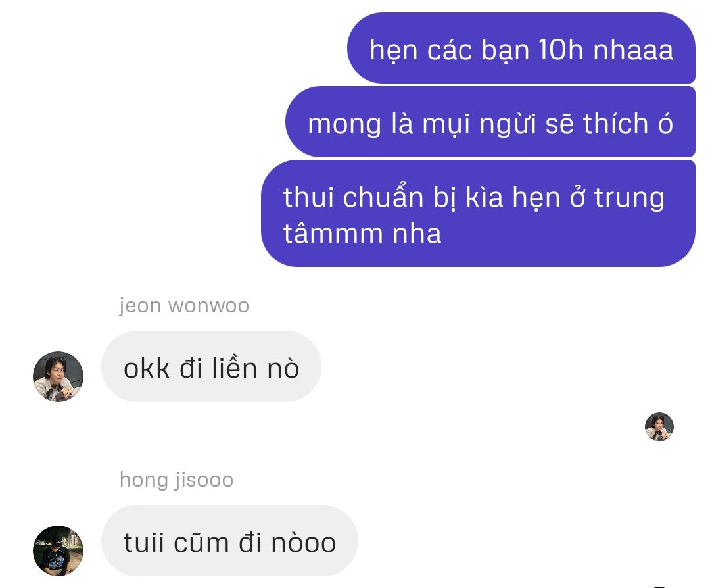Click the 'okk đi liền nò' reply bubble

(211, 366)
